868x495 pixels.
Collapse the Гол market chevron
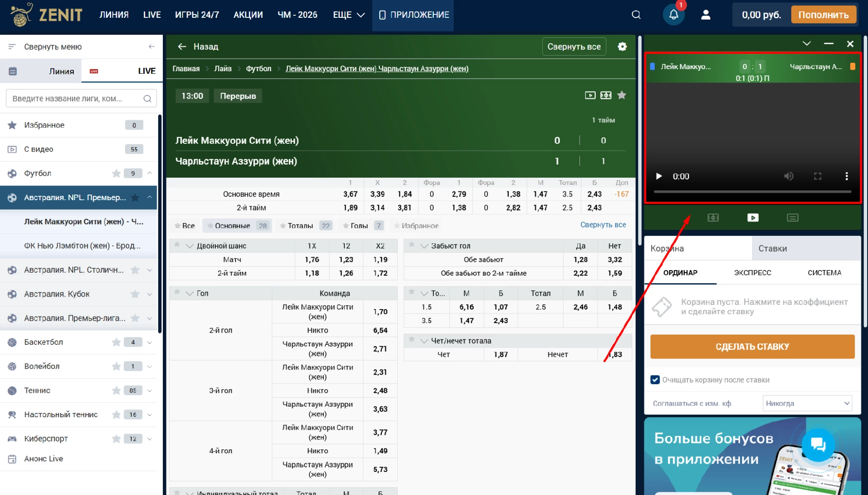(190, 294)
